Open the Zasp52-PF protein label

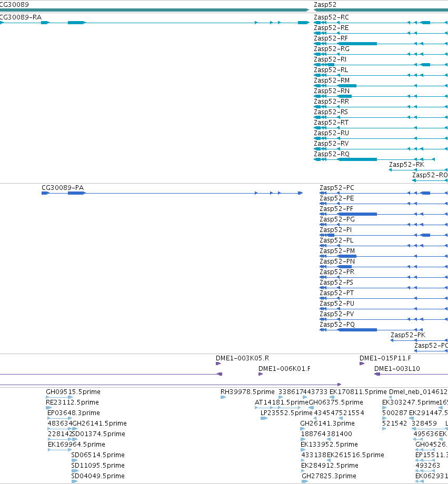(x=336, y=209)
